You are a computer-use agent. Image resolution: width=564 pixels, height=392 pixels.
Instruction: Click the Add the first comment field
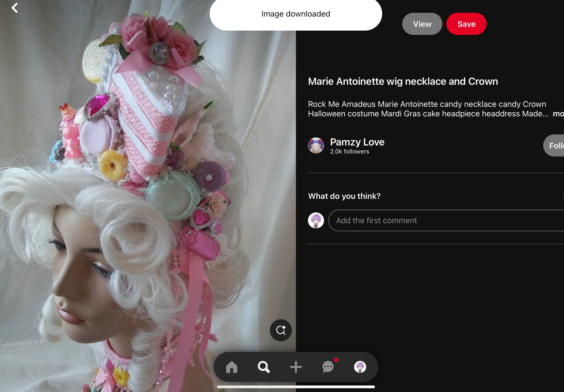(446, 220)
